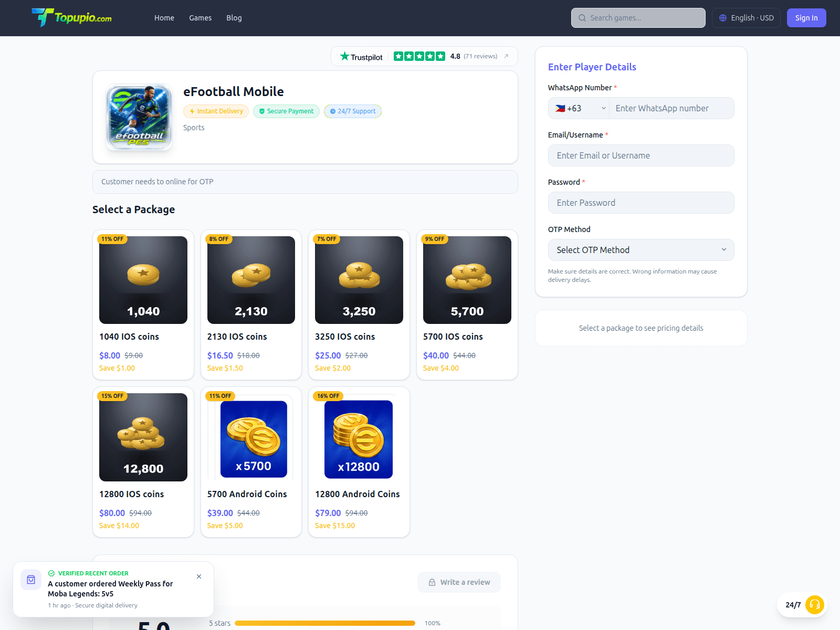
Task: Open the Select OTP Method dropdown
Action: tap(641, 250)
